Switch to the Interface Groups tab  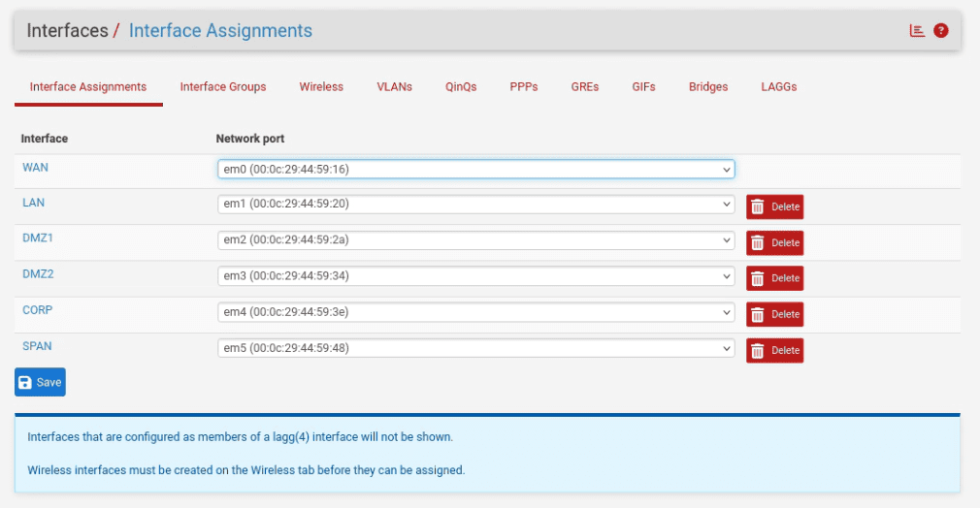tap(223, 87)
